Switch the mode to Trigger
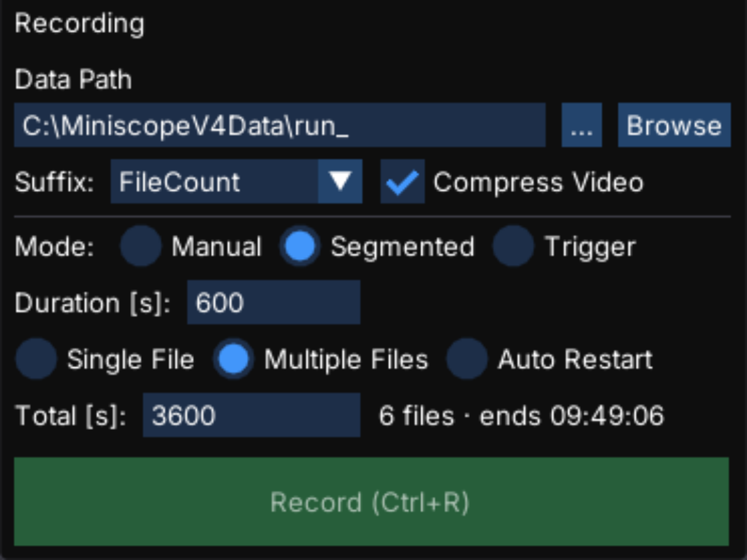 pos(513,246)
